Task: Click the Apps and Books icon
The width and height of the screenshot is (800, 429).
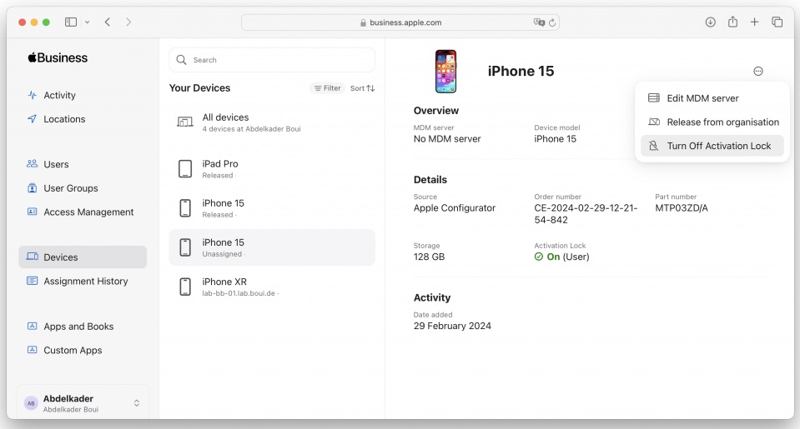Action: pyautogui.click(x=32, y=326)
